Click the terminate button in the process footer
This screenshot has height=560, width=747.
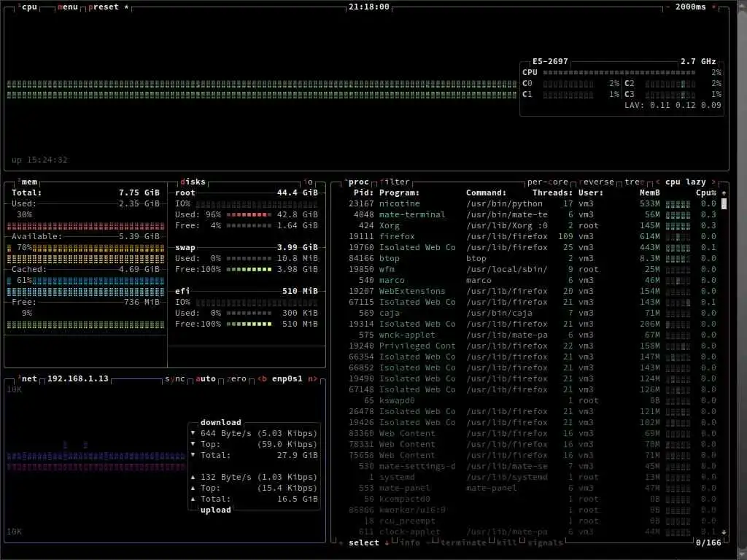(x=463, y=542)
